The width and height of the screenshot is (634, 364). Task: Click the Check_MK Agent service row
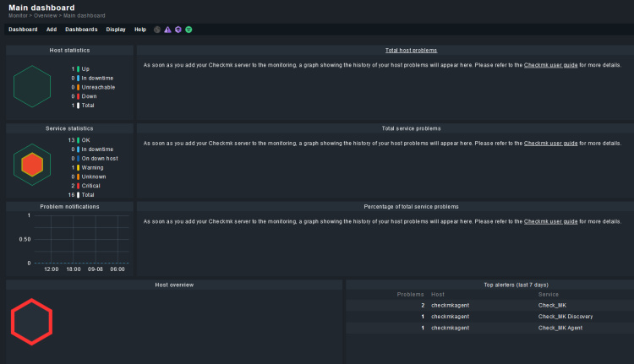click(560, 328)
